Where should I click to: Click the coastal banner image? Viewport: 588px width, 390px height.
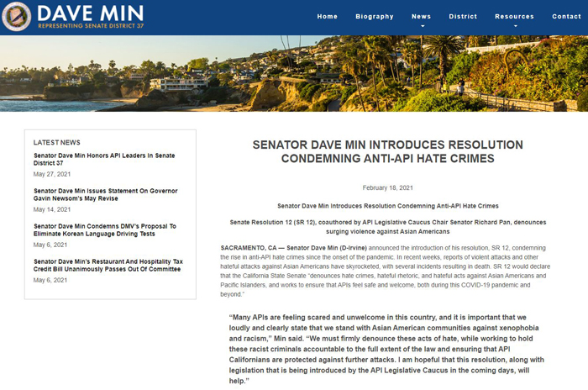[294, 74]
